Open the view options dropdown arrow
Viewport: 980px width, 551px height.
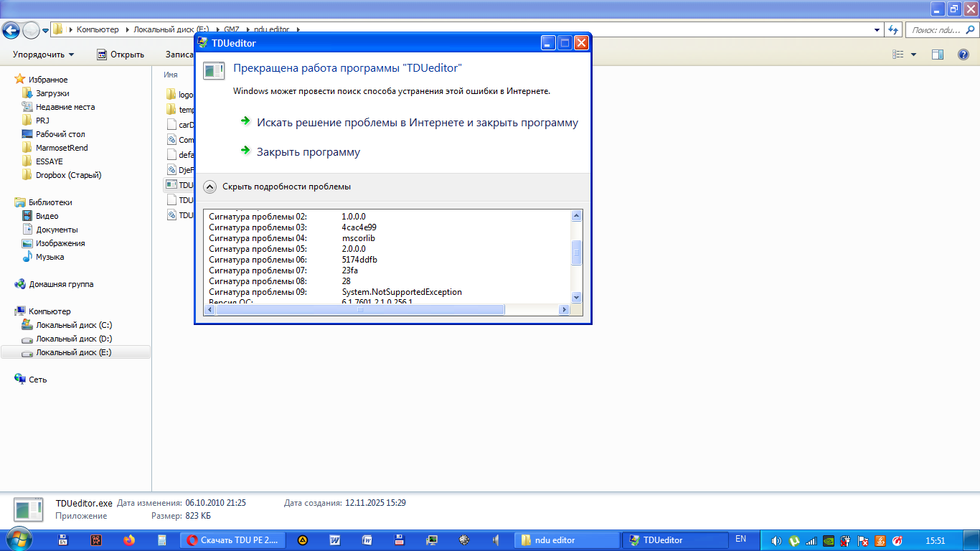pyautogui.click(x=913, y=55)
